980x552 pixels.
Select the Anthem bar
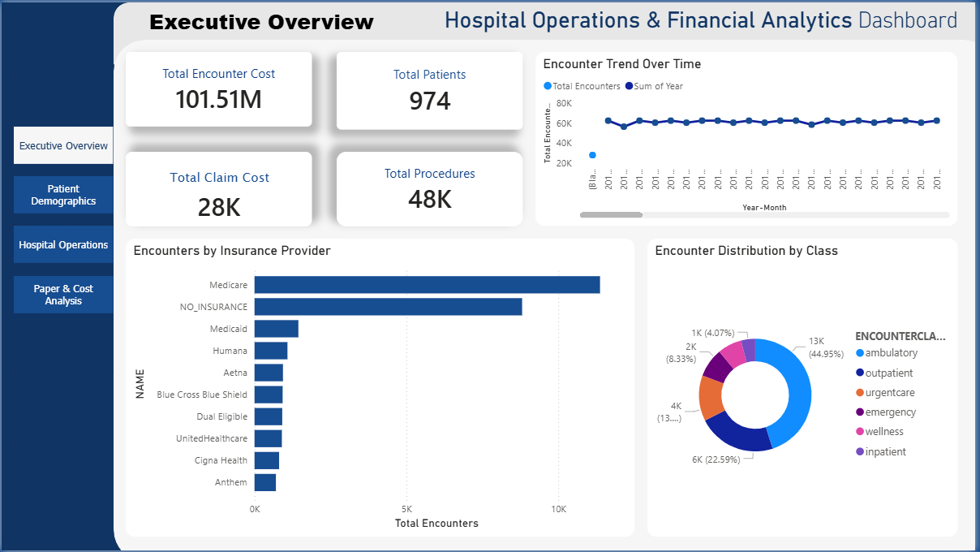point(265,482)
